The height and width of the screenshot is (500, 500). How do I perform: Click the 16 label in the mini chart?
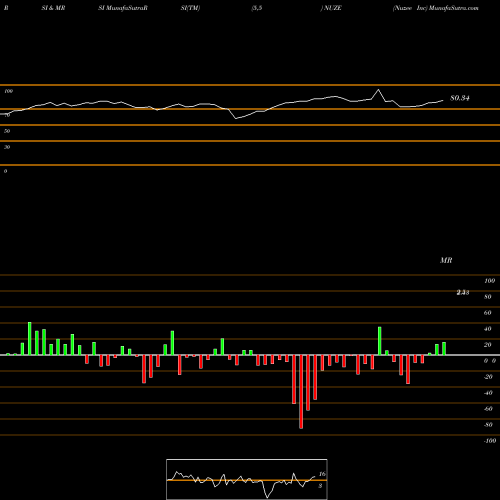(x=322, y=474)
